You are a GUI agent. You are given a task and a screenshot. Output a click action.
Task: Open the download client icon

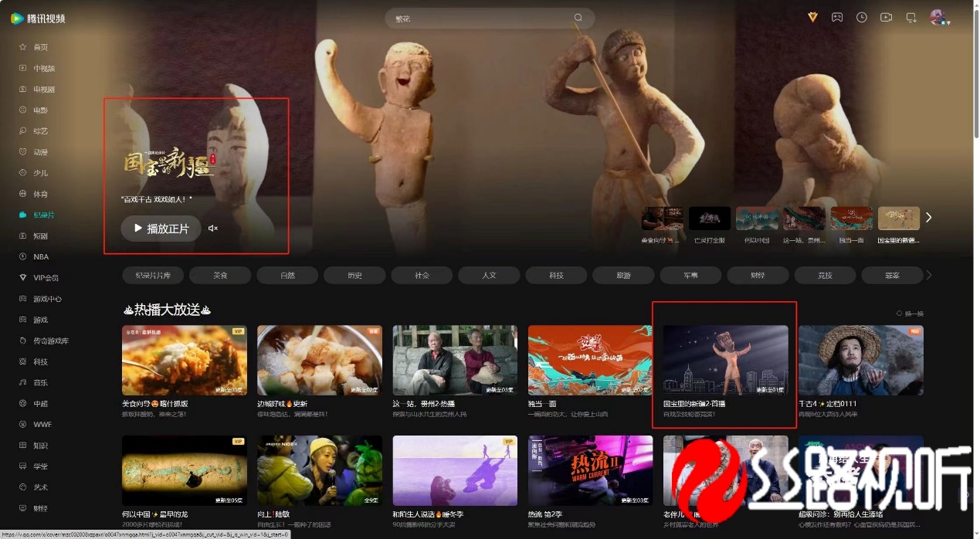tap(911, 17)
